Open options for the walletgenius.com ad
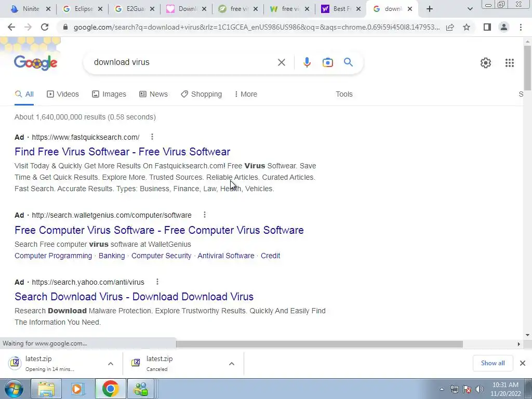This screenshot has width=532, height=399. 204,215
